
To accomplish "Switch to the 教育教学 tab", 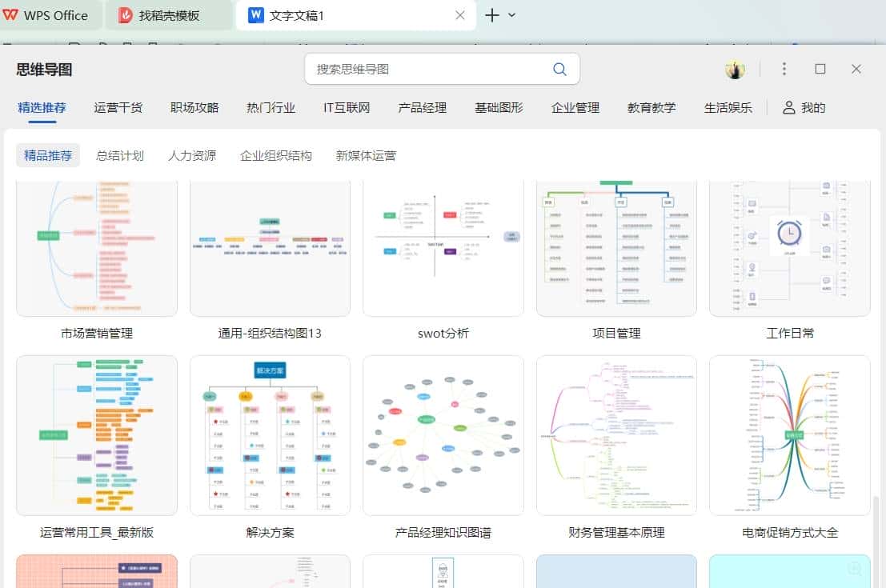I will click(x=651, y=107).
